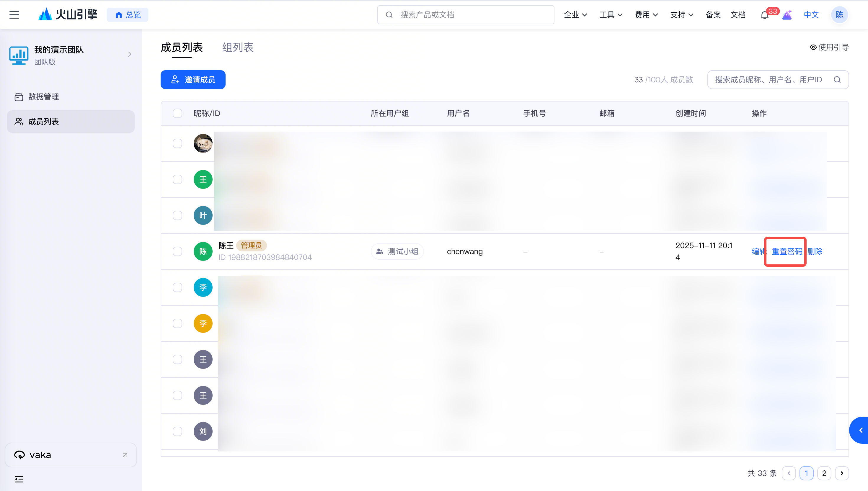The width and height of the screenshot is (868, 491).
Task: Collapse sidebar with bottom menu icon
Action: click(x=19, y=479)
